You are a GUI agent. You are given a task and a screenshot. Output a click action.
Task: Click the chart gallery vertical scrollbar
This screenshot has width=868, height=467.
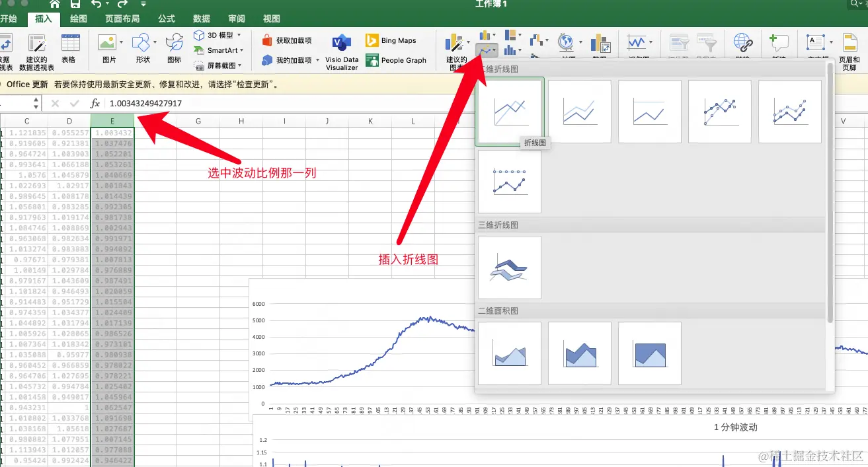click(830, 194)
